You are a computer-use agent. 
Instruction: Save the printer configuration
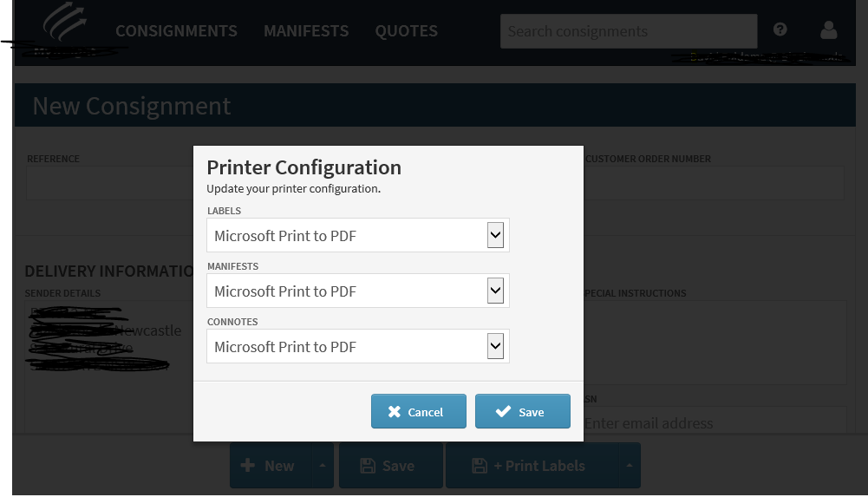click(x=523, y=412)
